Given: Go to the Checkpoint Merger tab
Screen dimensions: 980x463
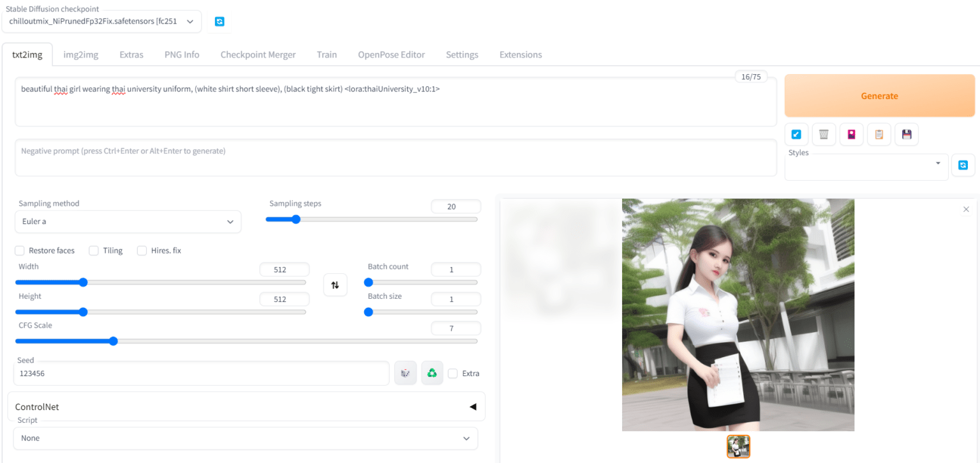Looking at the screenshot, I should coord(258,54).
